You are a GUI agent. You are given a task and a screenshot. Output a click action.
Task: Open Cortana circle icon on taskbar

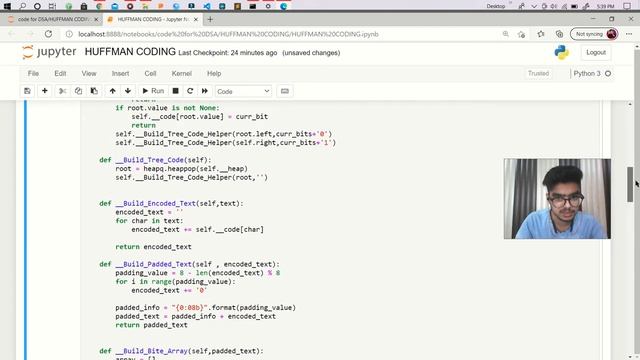coord(37,6)
